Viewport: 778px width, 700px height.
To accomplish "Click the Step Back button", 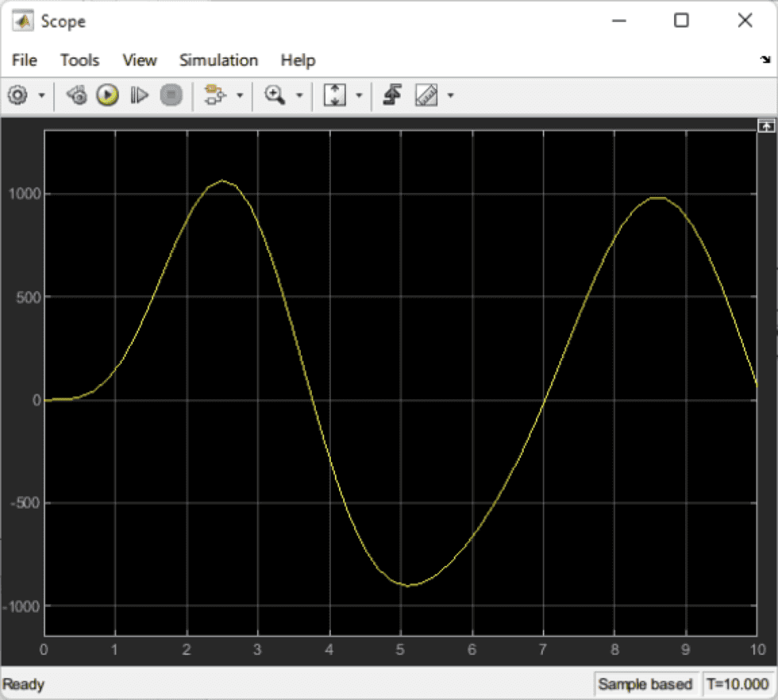I will click(77, 94).
